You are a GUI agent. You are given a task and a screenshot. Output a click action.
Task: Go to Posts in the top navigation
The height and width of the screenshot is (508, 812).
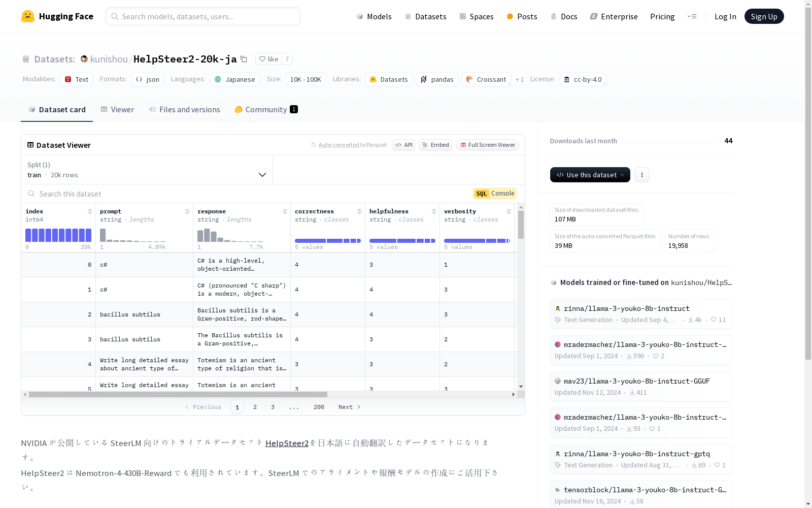tap(522, 16)
